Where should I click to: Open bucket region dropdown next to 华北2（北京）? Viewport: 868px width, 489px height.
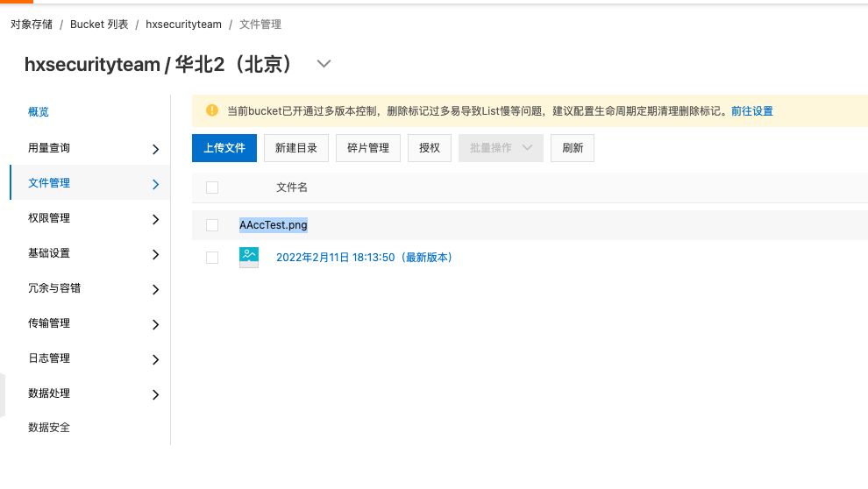(x=324, y=64)
